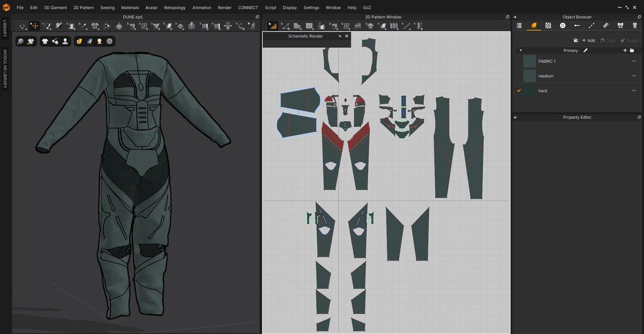The width and height of the screenshot is (644, 334).
Task: Toggle the garment with buttons display icon
Action: [31, 41]
